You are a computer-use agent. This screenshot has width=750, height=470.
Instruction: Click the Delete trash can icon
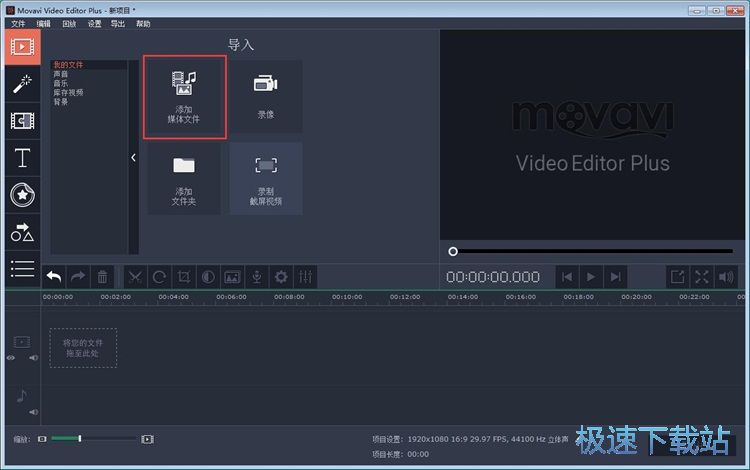pos(102,277)
